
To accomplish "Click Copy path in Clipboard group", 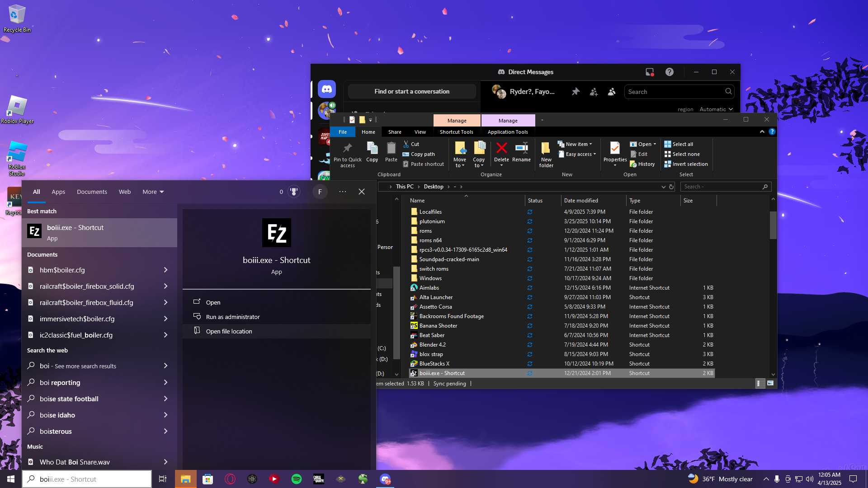I will 419,154.
